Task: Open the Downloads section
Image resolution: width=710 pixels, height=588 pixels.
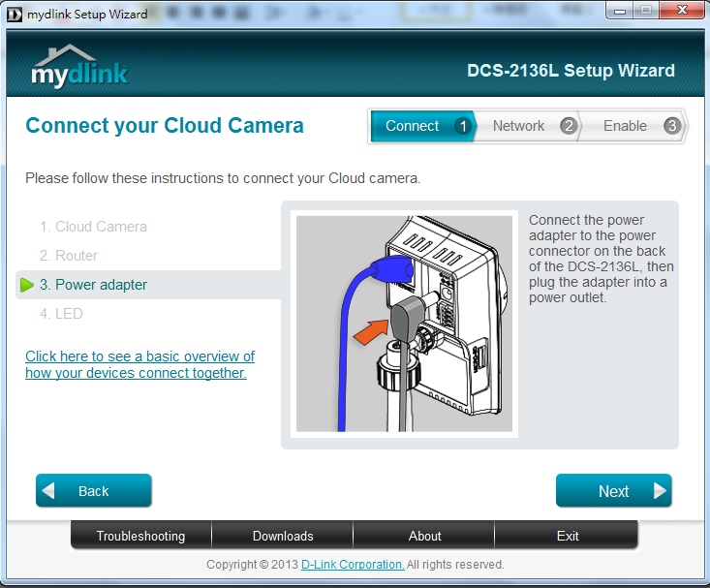Action: (283, 536)
